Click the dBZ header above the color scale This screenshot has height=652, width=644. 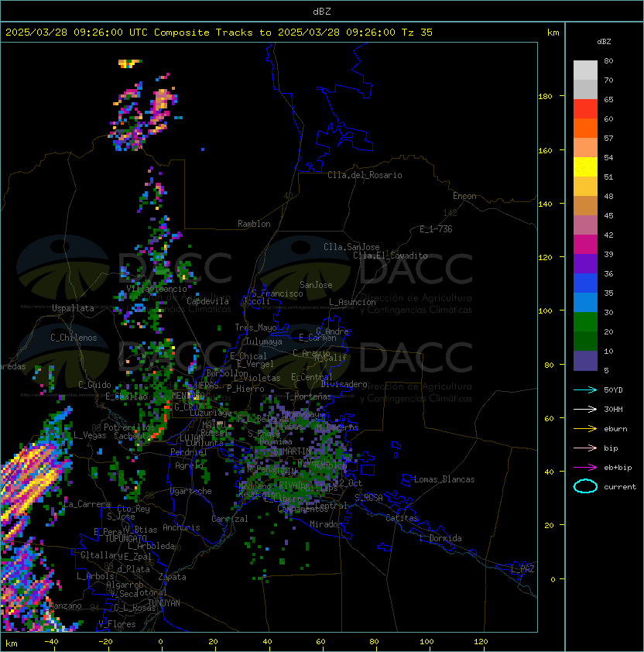(x=604, y=42)
